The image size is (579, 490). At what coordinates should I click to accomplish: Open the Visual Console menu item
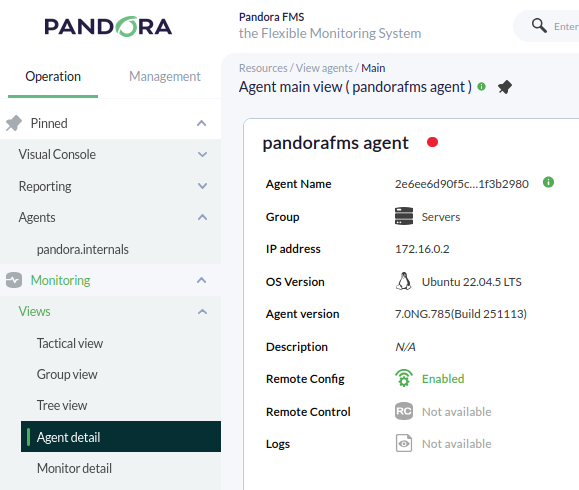pos(57,154)
